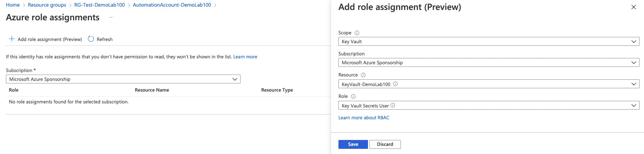This screenshot has width=644, height=154.
Task: Open the Role dropdown
Action: 488,106
